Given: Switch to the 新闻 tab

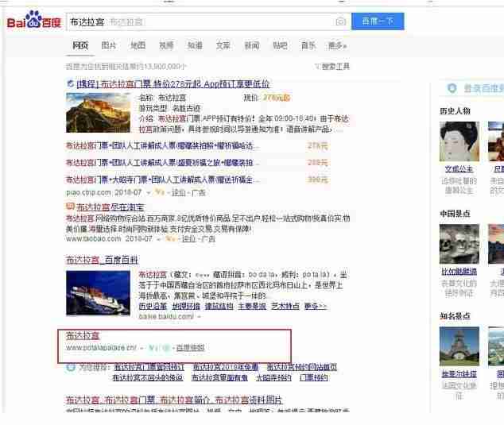Looking at the screenshot, I should click(x=252, y=45).
